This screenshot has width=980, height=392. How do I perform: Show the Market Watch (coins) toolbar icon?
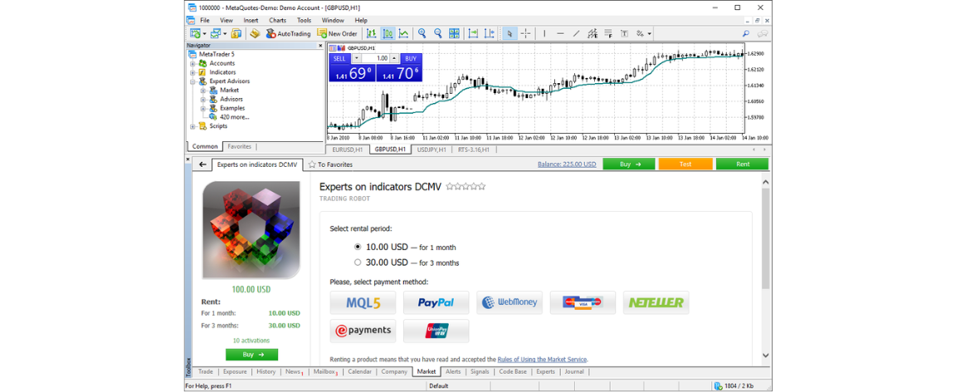coord(236,33)
